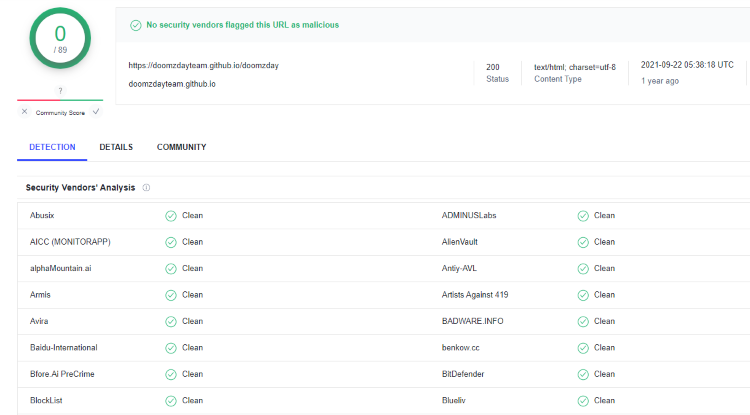The width and height of the screenshot is (750, 415).
Task: Click the Clean check icon for BADWARE.INFO
Action: pyautogui.click(x=583, y=322)
